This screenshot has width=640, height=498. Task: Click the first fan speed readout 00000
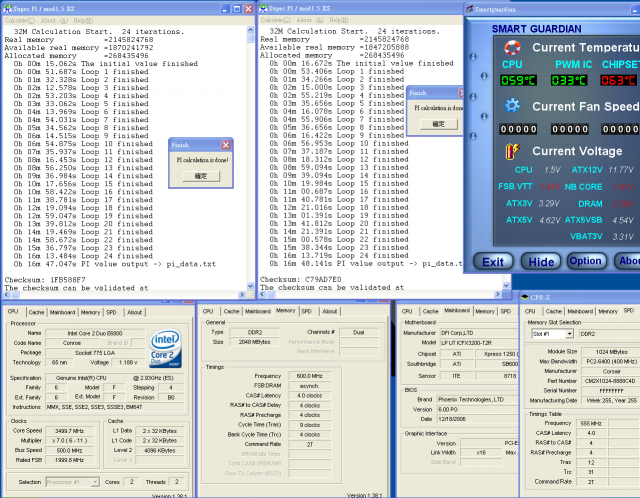519,129
